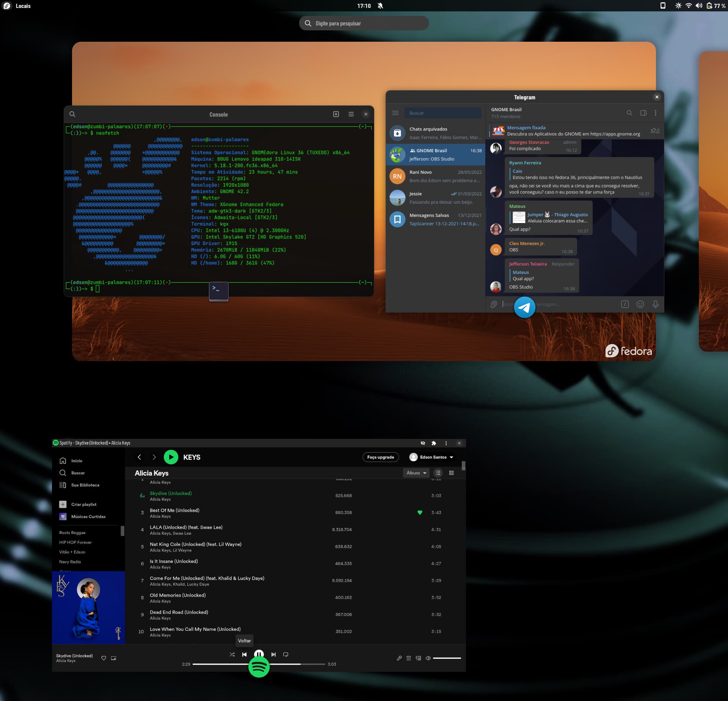Toggle the crossed-eye icon in Spotify title bar
This screenshot has height=701, width=728.
click(423, 443)
